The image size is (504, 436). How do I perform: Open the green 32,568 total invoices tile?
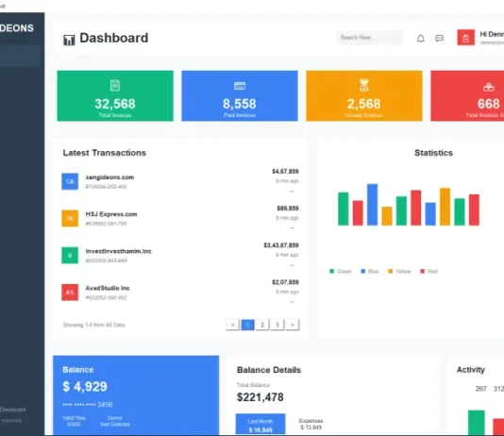click(x=115, y=95)
